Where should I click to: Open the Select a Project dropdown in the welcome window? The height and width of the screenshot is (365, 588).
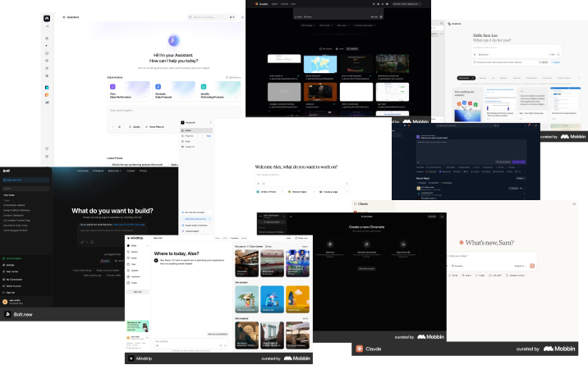coord(269,192)
